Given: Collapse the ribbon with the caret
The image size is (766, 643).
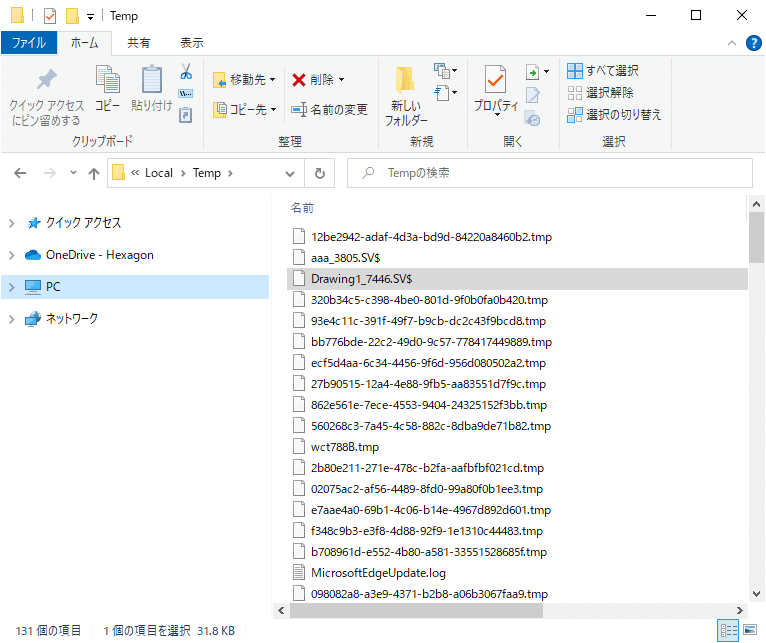Looking at the screenshot, I should click(732, 43).
